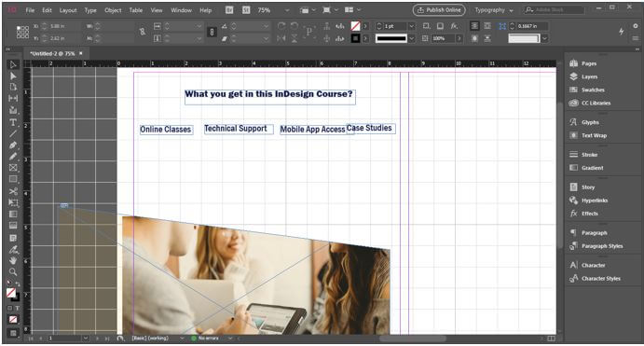Select the Hand tool
Screen dimensions: 644x346
point(13,260)
